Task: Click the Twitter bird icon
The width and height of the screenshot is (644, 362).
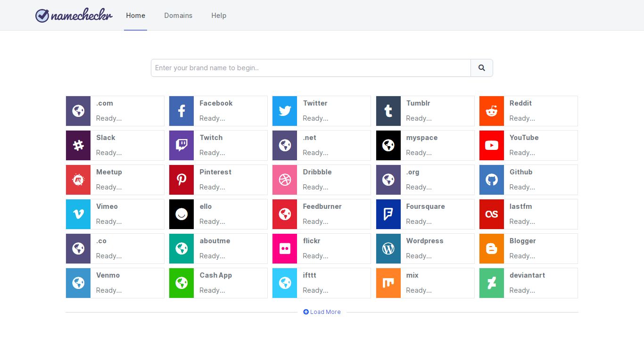Action: coord(285,111)
